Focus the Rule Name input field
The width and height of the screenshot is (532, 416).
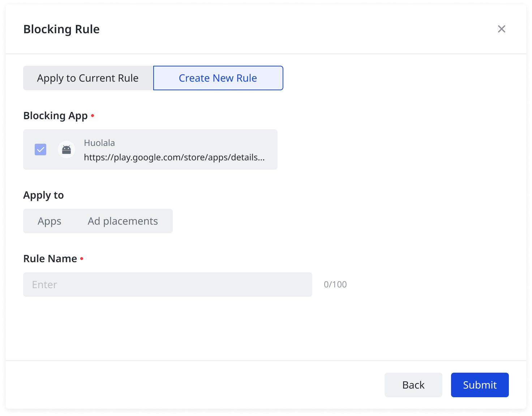168,285
